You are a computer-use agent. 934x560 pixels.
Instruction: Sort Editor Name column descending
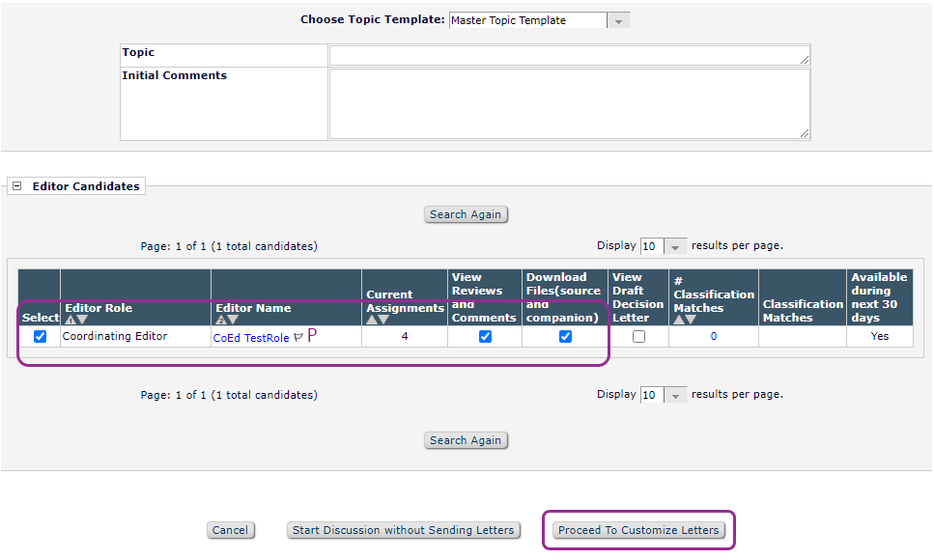coord(233,320)
